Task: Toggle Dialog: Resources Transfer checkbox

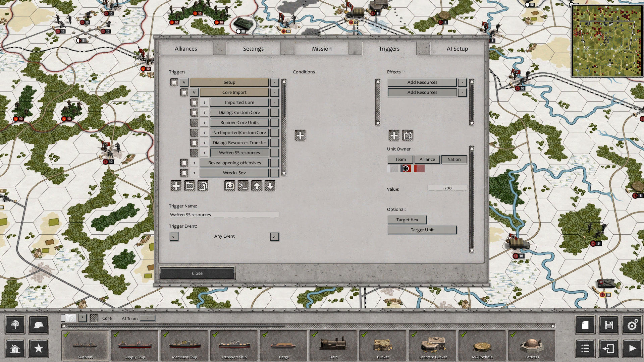Action: point(194,142)
